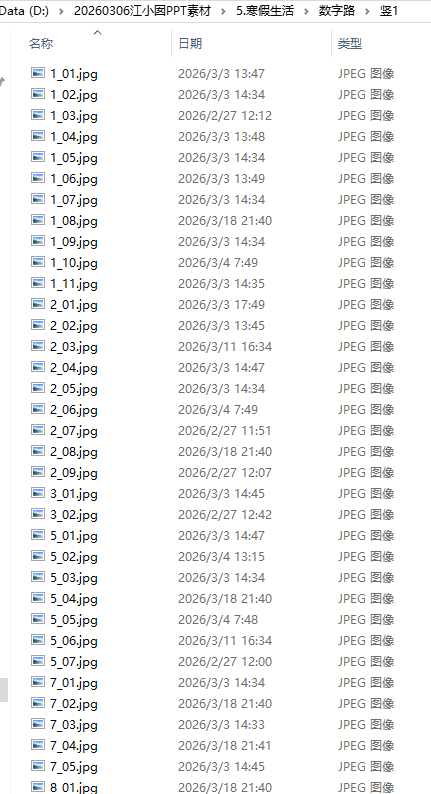Click the 1_08.jpg image icon

tap(37, 220)
